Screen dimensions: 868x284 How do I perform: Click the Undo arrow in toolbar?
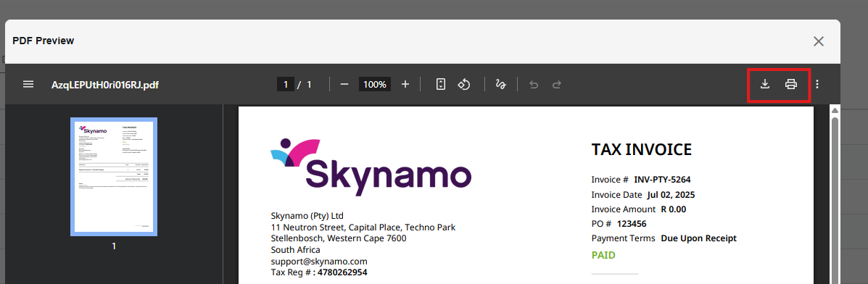tap(534, 84)
